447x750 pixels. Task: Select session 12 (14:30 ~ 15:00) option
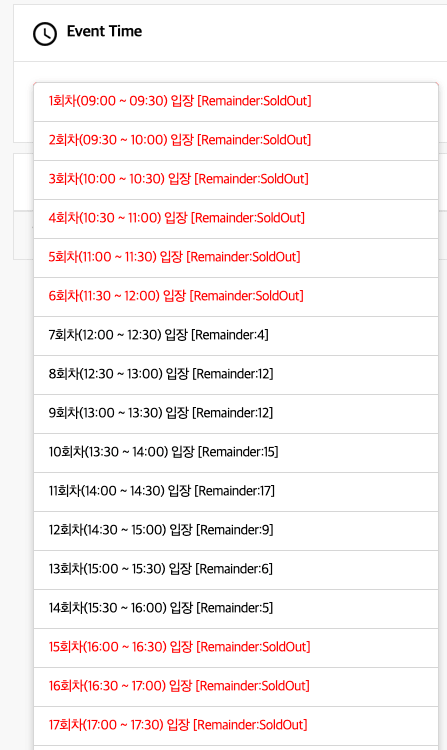pos(236,531)
